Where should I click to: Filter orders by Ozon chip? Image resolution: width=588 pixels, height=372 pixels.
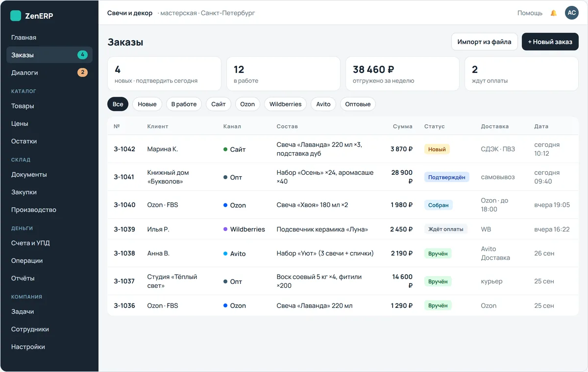tap(247, 104)
